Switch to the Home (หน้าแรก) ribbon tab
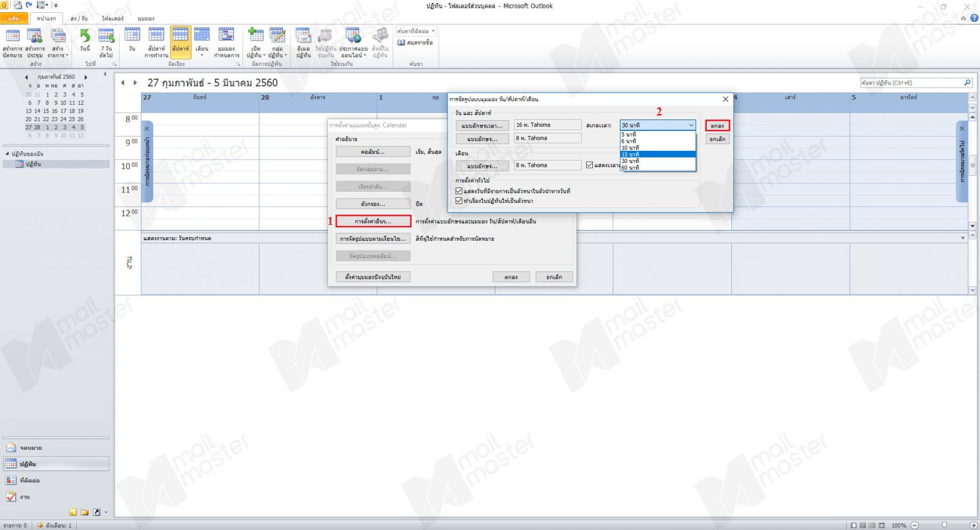 pos(46,18)
